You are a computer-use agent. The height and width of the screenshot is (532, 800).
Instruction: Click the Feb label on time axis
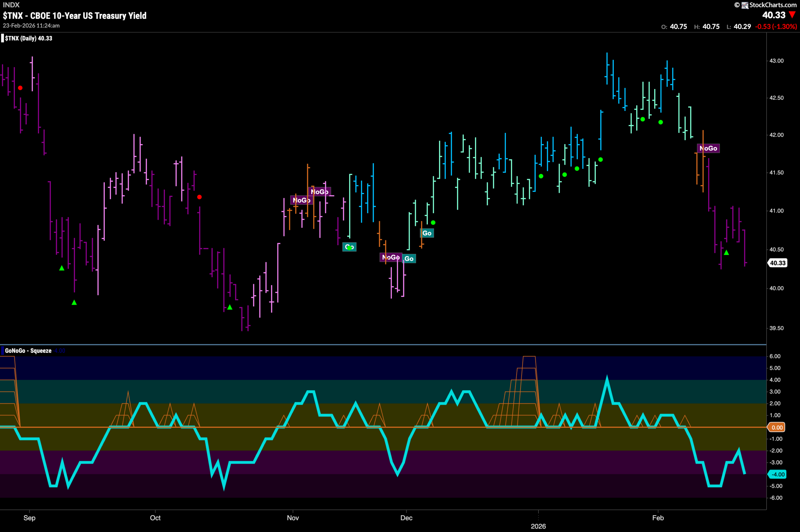click(658, 518)
